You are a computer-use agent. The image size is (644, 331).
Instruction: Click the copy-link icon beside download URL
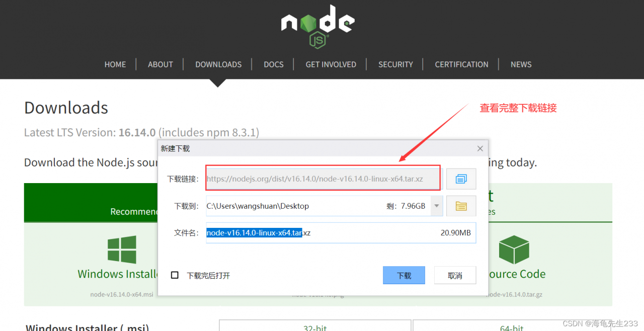tap(461, 179)
